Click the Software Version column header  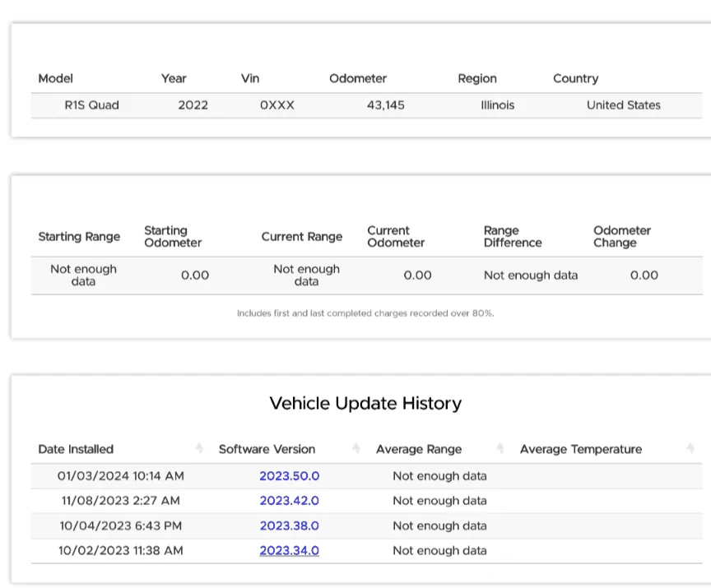coord(267,449)
